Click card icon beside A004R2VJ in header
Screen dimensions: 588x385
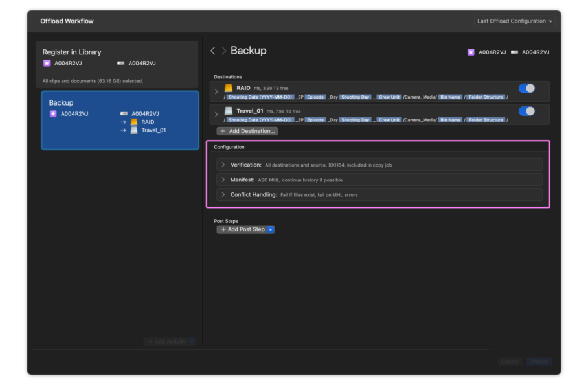click(x=514, y=52)
